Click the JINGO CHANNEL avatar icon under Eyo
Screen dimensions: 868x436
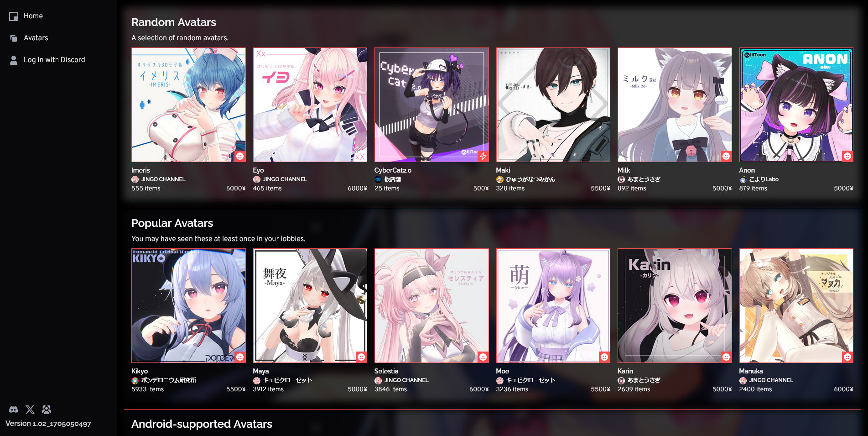[x=257, y=179]
